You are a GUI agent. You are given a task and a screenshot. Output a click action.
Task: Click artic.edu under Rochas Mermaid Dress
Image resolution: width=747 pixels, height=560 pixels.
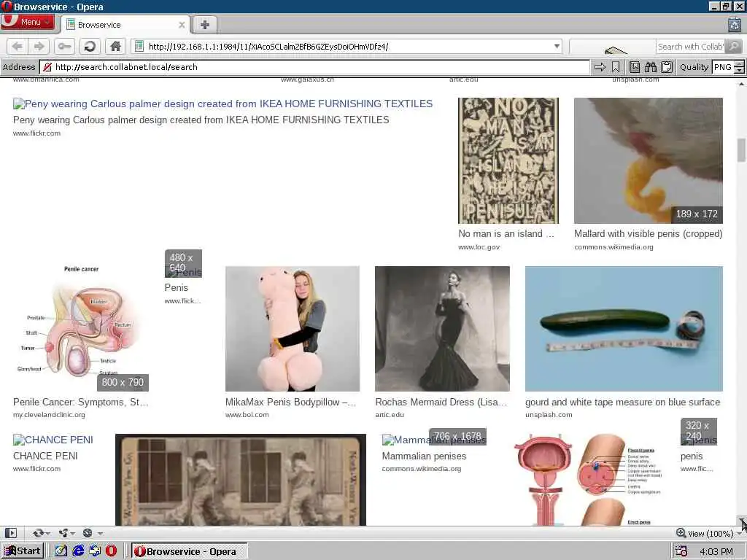390,415
